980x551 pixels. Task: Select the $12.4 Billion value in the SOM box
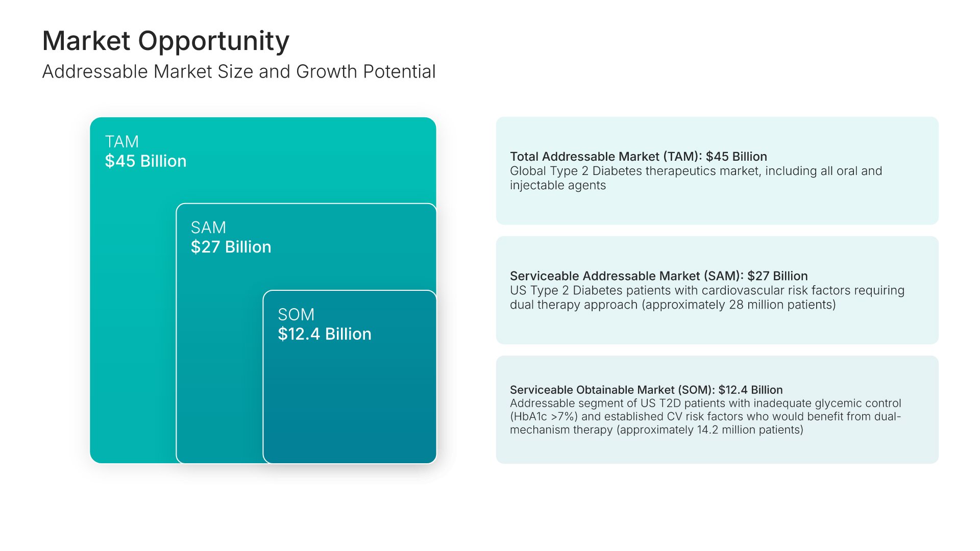click(324, 334)
